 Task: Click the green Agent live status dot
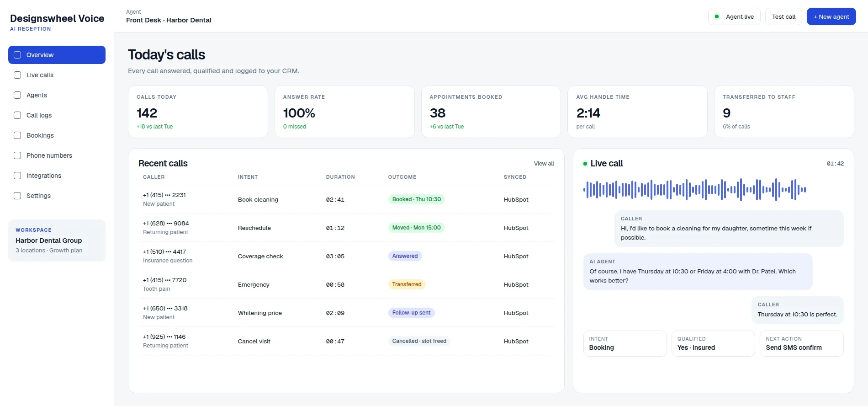point(717,17)
